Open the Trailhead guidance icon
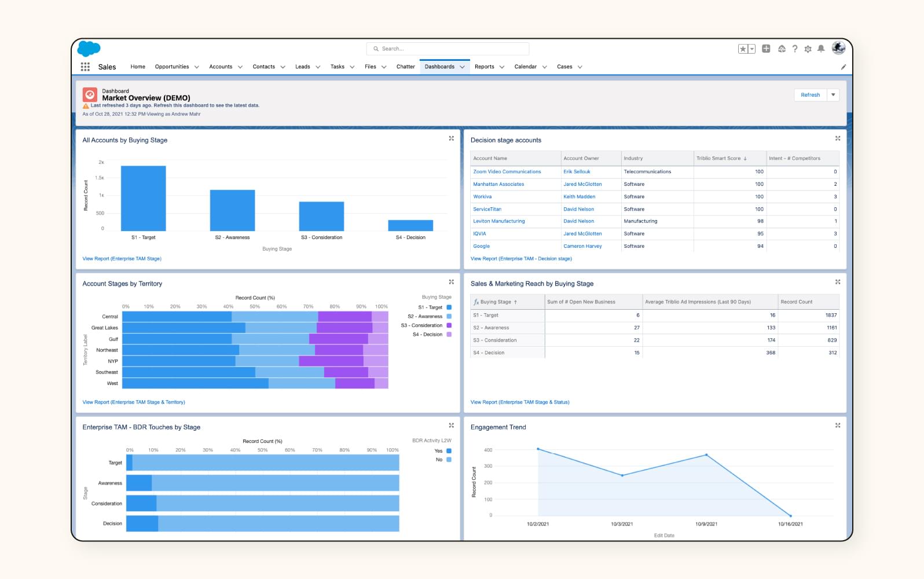Viewport: 924px width, 579px height. (x=782, y=49)
